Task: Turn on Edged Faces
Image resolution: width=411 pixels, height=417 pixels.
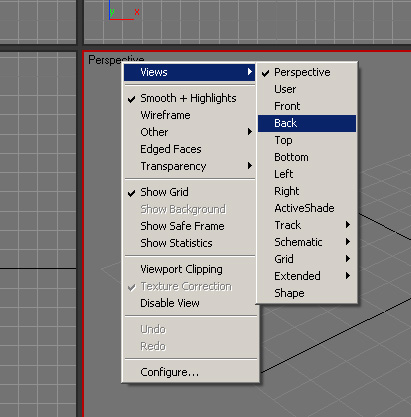Action: click(189, 149)
